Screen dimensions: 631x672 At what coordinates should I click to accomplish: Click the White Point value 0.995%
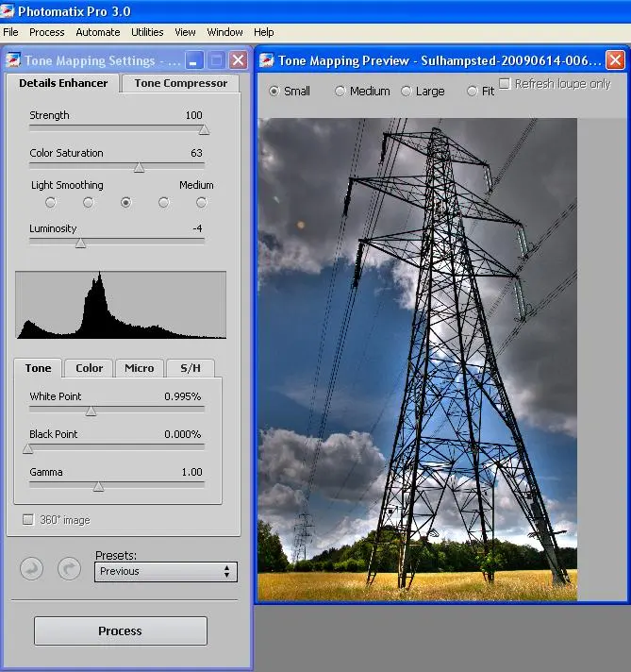pyautogui.click(x=182, y=396)
